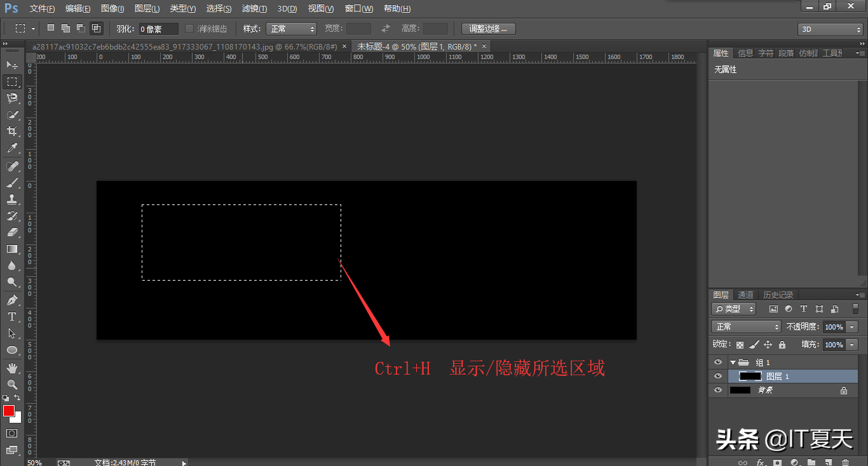This screenshot has height=466, width=868.
Task: Select the Zoom tool
Action: pyautogui.click(x=12, y=384)
